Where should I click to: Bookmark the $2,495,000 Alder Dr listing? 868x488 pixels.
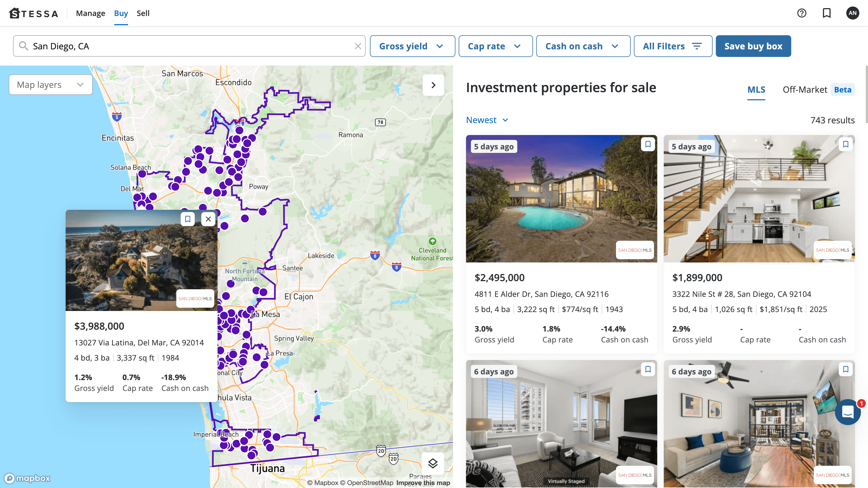pyautogui.click(x=648, y=144)
